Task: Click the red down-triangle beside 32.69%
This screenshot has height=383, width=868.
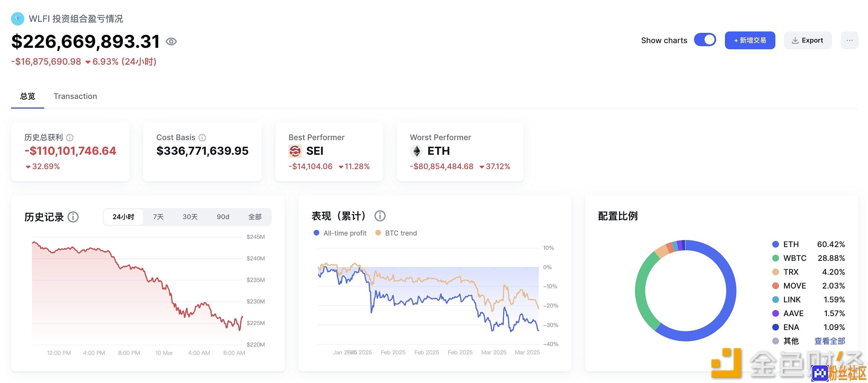Action: click(x=28, y=167)
